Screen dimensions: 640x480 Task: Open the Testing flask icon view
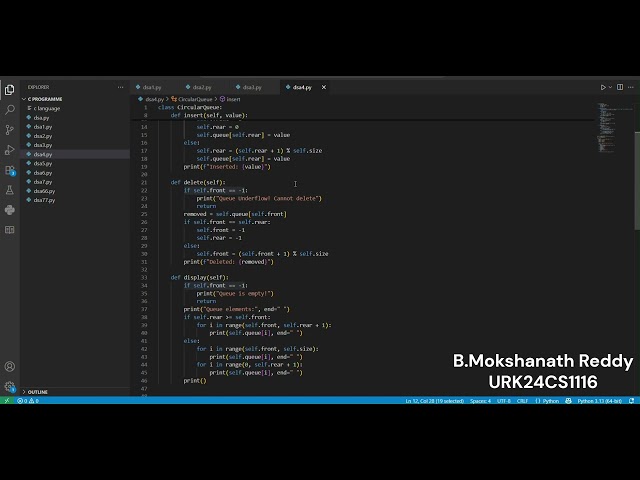[x=10, y=189]
